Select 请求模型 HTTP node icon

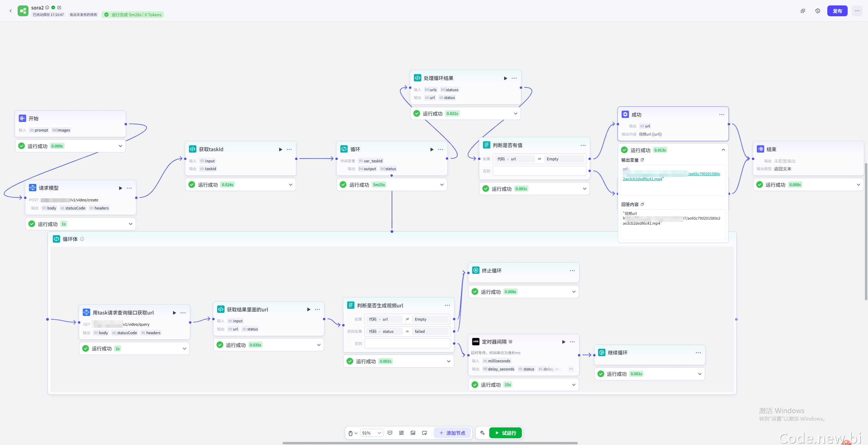point(33,188)
